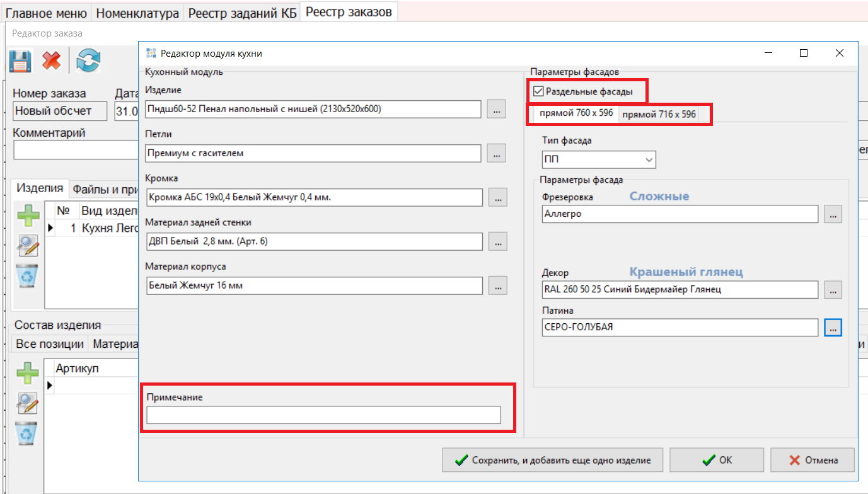Viewport: 868px width, 494px height.
Task: Click the blue refresh arrows icon
Action: coord(89,61)
